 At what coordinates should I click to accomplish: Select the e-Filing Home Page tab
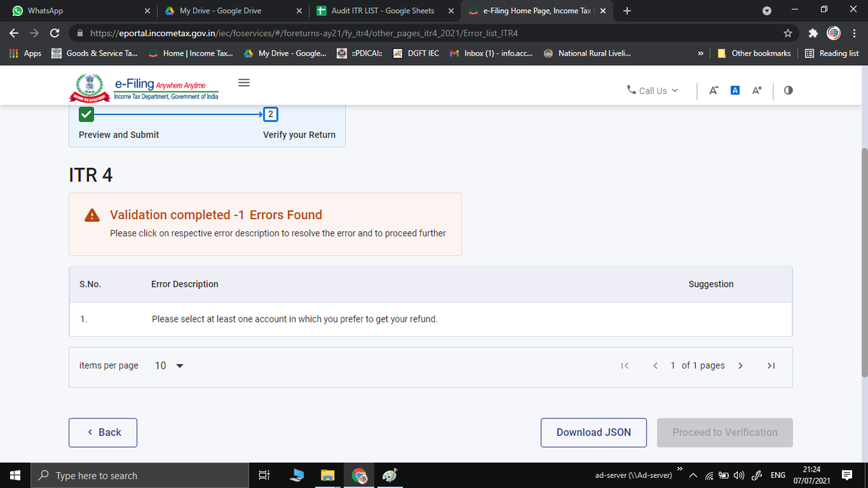(535, 11)
